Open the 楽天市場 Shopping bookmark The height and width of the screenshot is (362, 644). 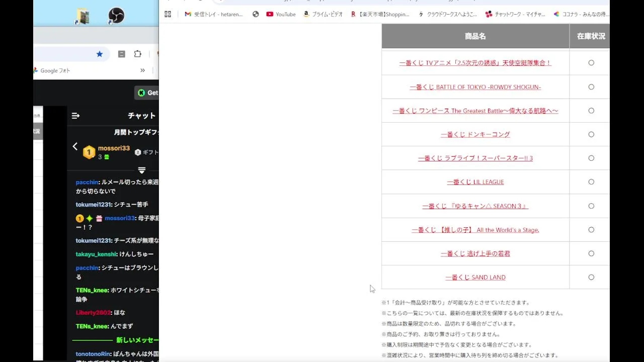coord(380,14)
